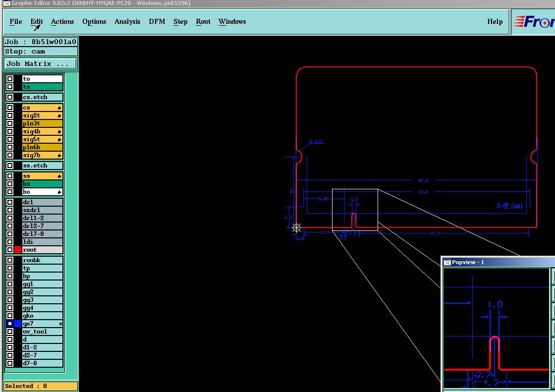Select layer ss.etch in the list
Screen dimensions: 555x392
[42, 166]
